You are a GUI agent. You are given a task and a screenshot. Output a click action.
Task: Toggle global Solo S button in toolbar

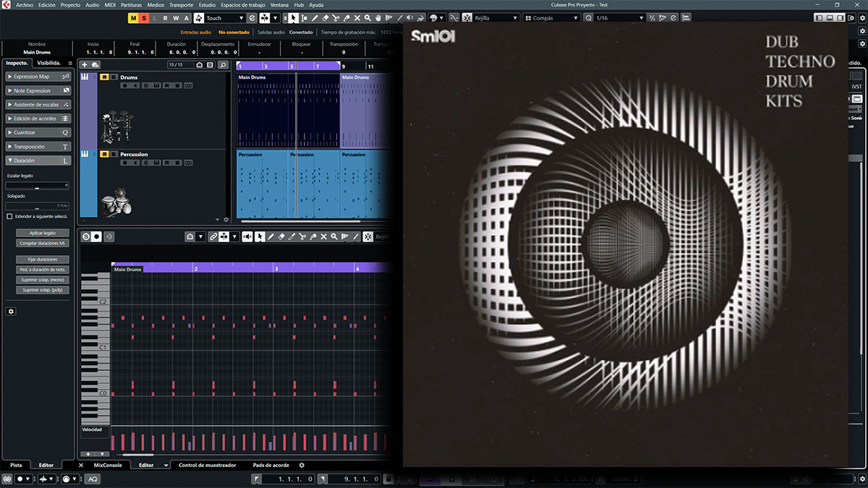click(x=143, y=17)
